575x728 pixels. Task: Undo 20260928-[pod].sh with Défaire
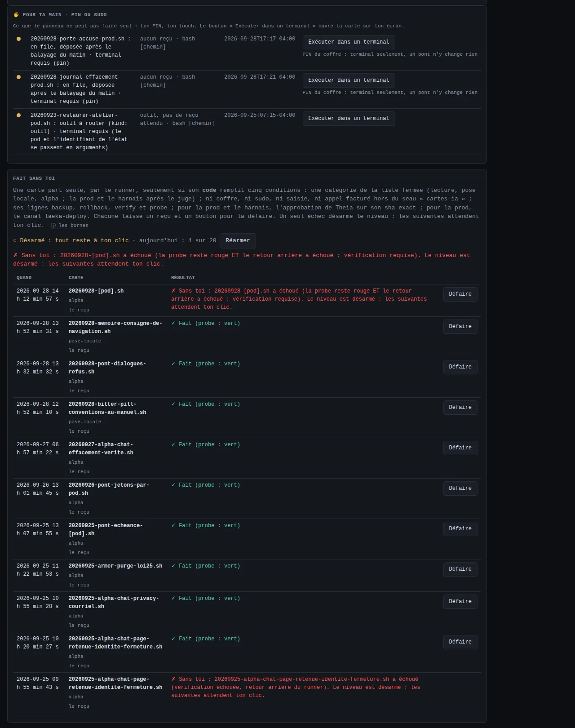pyautogui.click(x=460, y=294)
